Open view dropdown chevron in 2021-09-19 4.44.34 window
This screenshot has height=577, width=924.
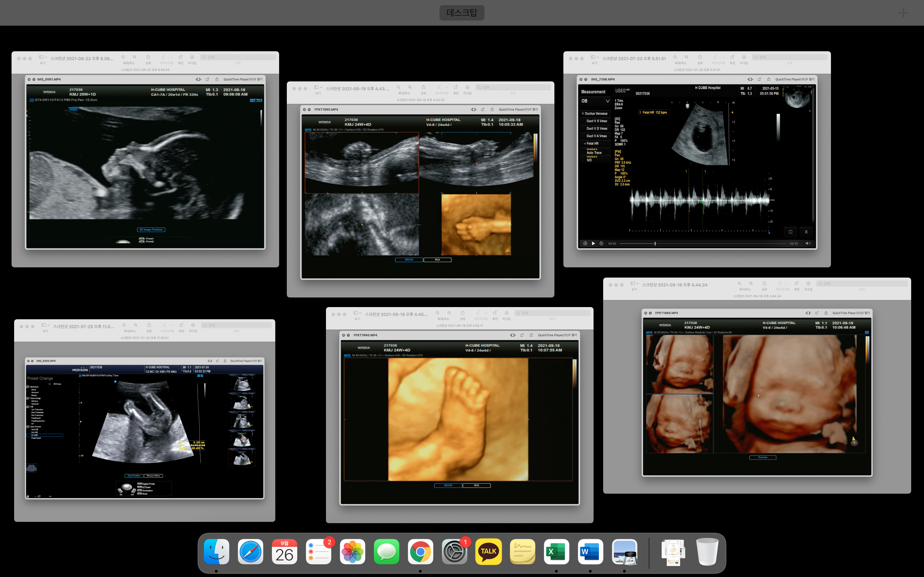(637, 284)
